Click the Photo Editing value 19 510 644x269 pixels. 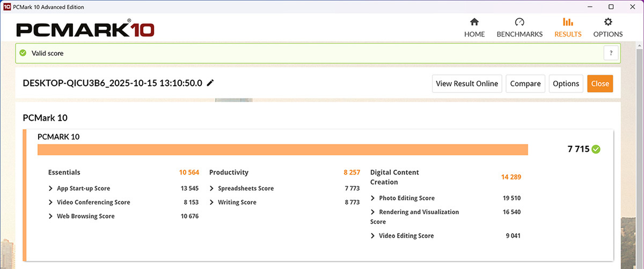click(x=512, y=198)
